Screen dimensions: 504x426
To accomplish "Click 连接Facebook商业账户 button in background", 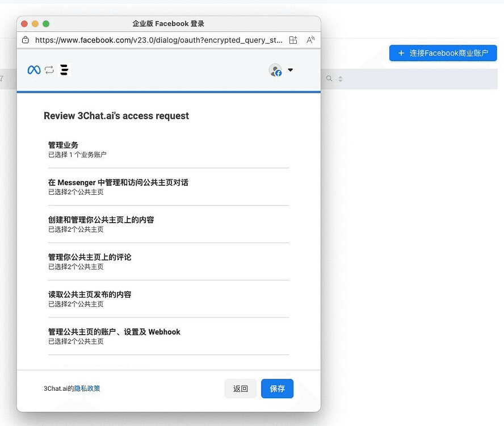I will [x=443, y=53].
